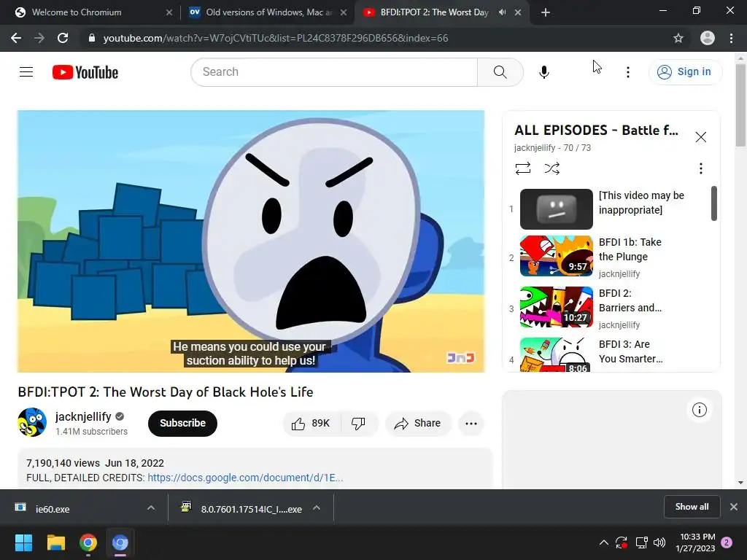Toggle playlist loop
This screenshot has width=747, height=560.
click(x=522, y=168)
